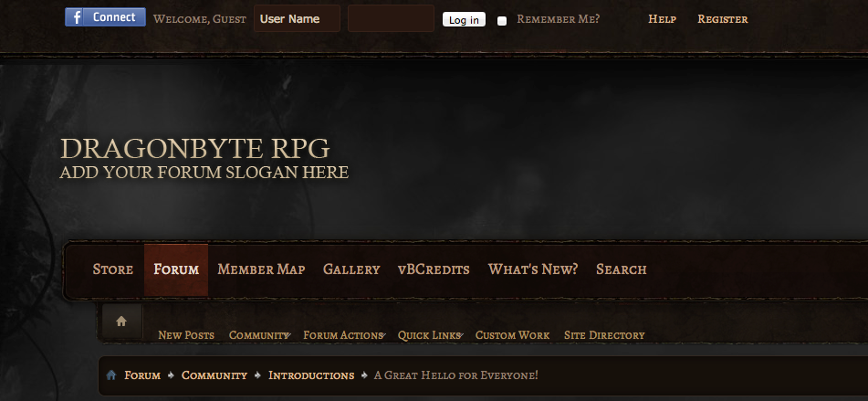The height and width of the screenshot is (401, 868).
Task: Go to Introductions in the breadcrumb
Action: point(311,375)
